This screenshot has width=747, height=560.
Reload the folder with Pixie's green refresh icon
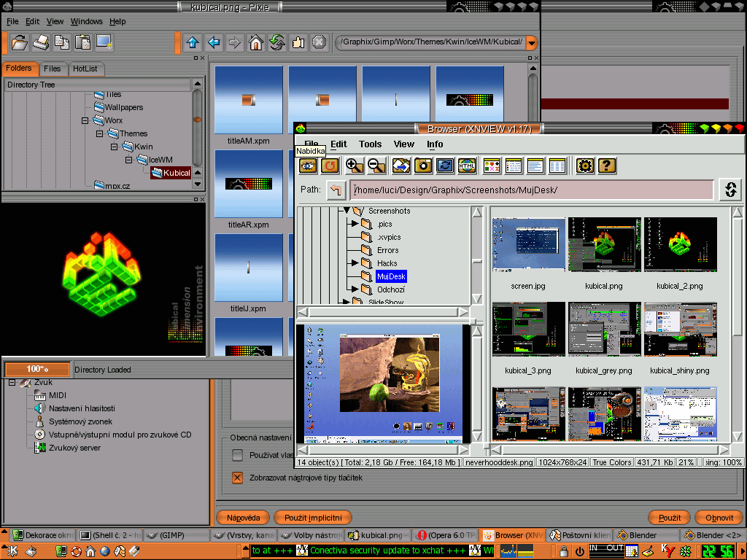276,42
